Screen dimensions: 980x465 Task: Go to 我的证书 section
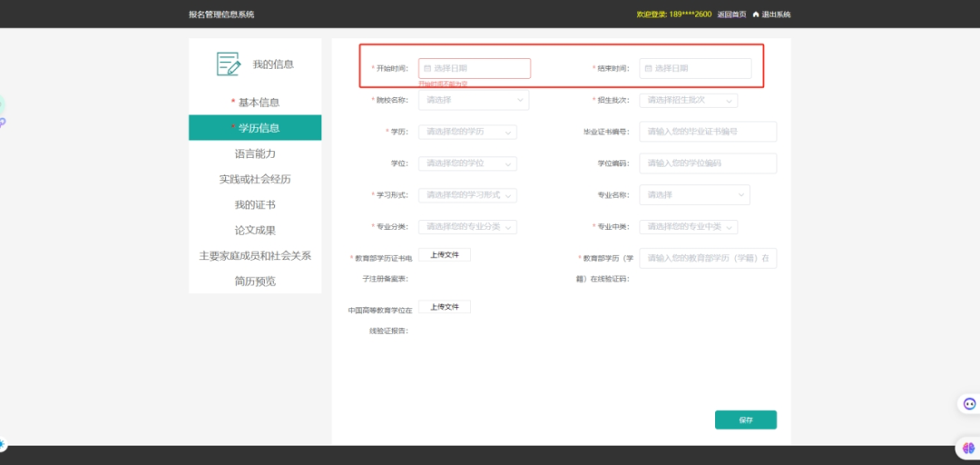pyautogui.click(x=255, y=204)
